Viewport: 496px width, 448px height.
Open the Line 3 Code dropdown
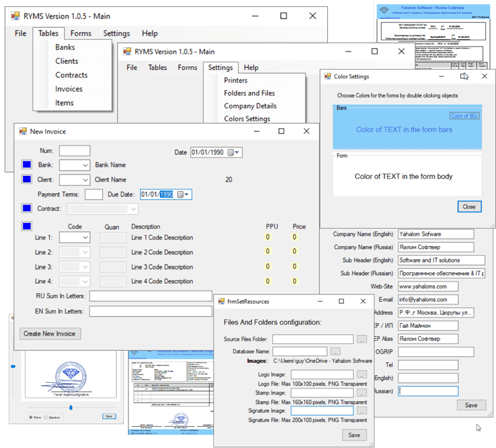point(85,267)
